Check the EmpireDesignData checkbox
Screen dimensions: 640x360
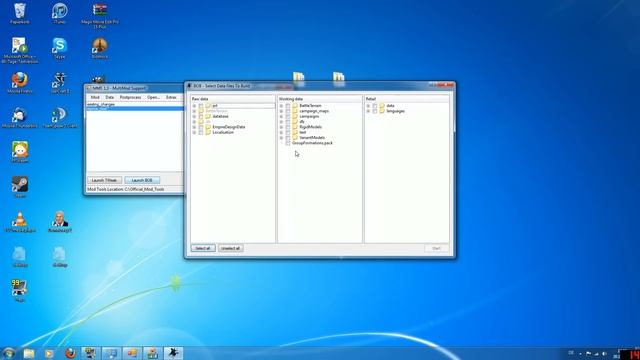coord(201,127)
